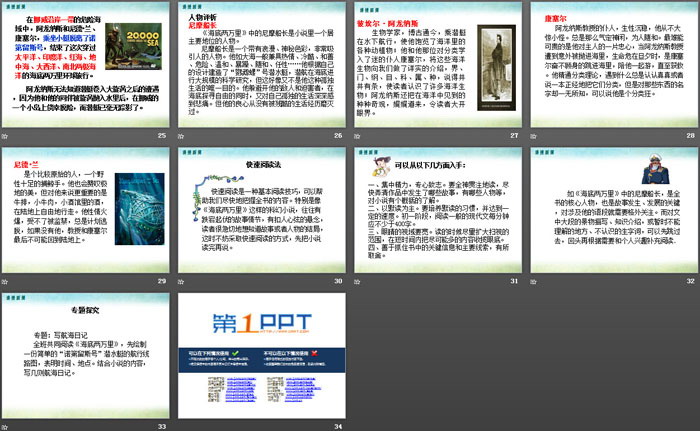Image resolution: width=700 pixels, height=431 pixels.
Task: Click slide number 34 label
Action: coord(338,427)
